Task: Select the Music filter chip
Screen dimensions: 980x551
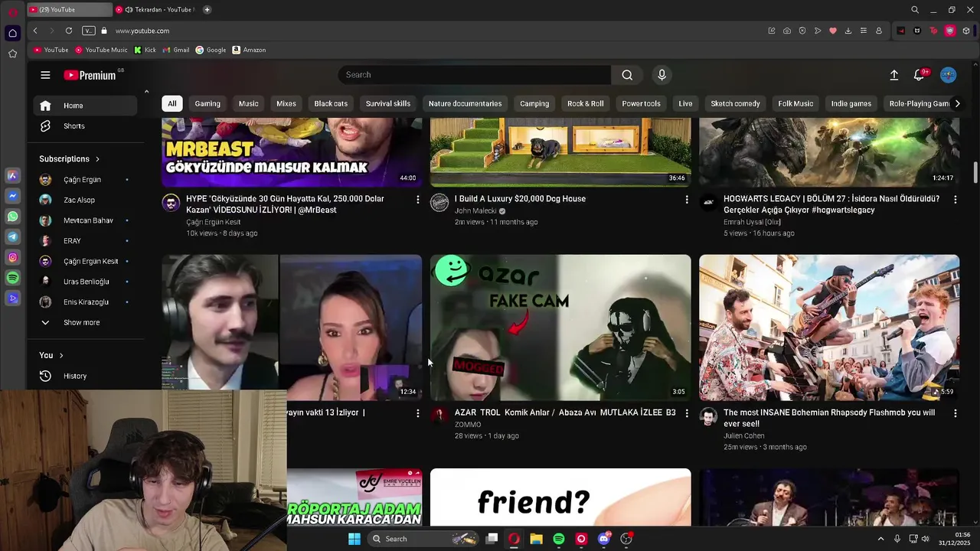Action: (249, 103)
